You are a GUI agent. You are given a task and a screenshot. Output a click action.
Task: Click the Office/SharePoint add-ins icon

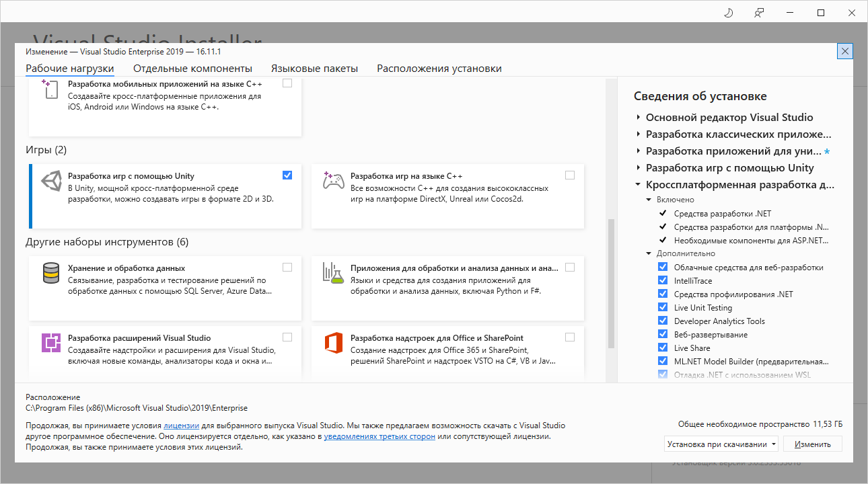tap(334, 344)
